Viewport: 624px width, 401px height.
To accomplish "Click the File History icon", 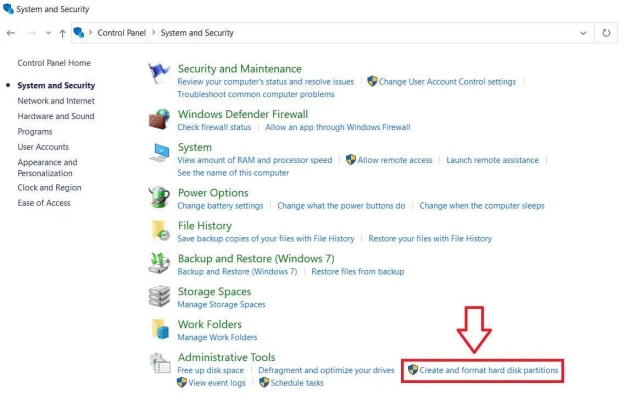I will 159,230.
